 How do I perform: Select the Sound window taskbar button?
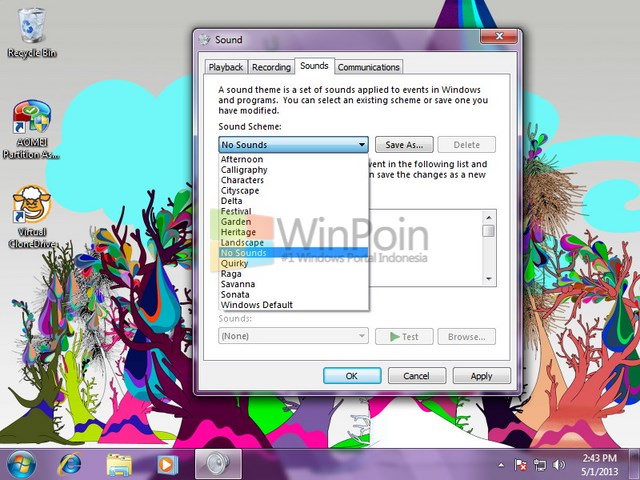tap(218, 464)
